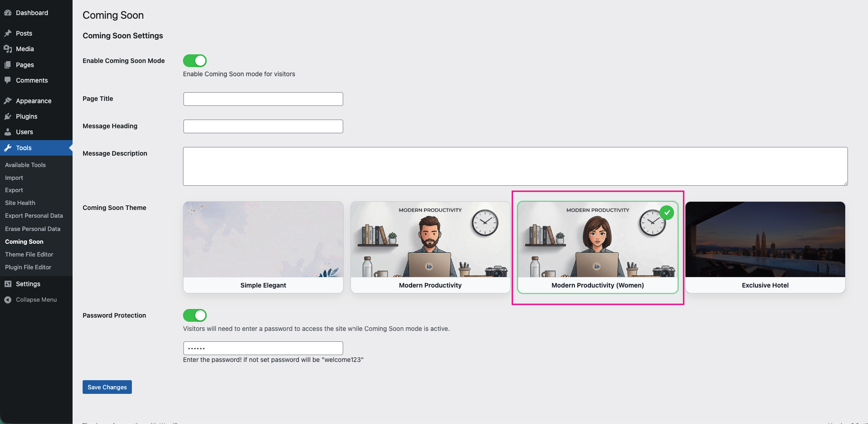Open the Site Health submenu item

point(20,203)
